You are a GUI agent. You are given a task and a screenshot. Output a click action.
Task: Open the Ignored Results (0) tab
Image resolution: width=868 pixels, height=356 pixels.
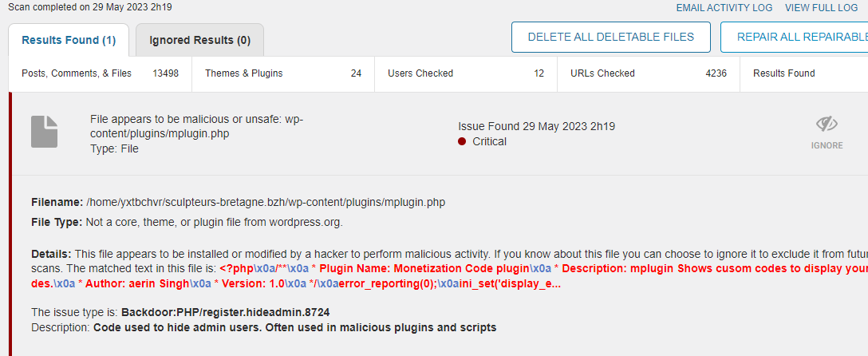(199, 40)
